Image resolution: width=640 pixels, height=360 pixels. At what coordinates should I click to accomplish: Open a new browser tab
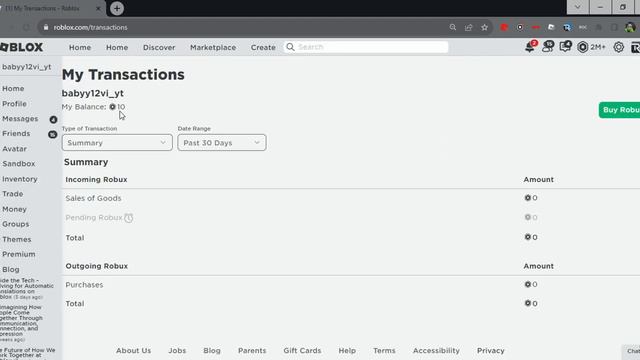click(117, 8)
